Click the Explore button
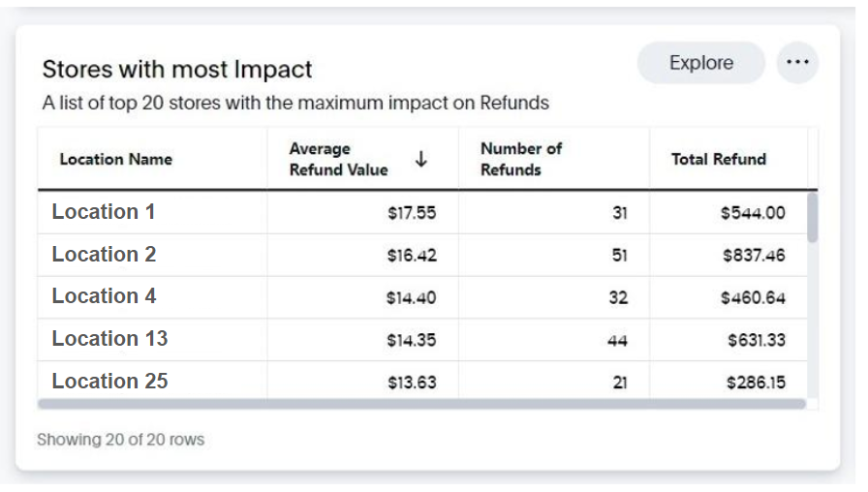Screen dimensions: 868x492 (x=700, y=63)
